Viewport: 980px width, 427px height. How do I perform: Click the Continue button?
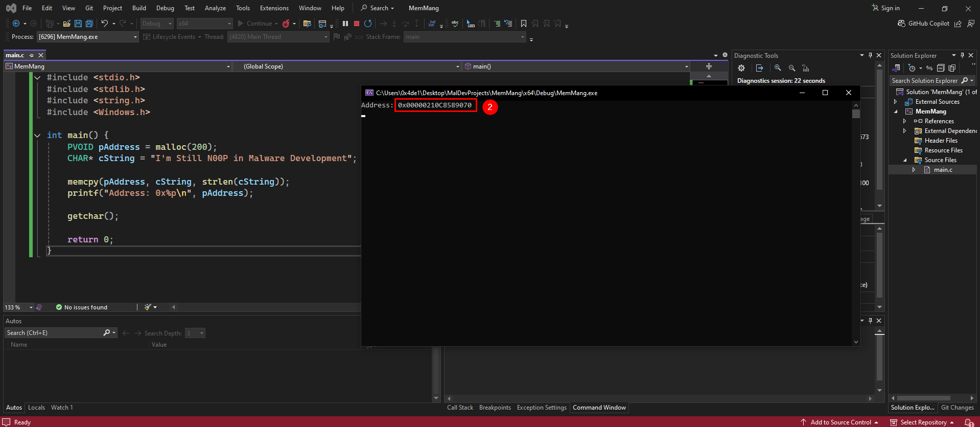254,24
